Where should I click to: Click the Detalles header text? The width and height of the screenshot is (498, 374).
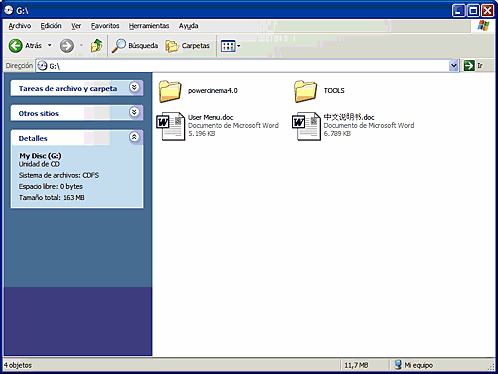[33, 138]
